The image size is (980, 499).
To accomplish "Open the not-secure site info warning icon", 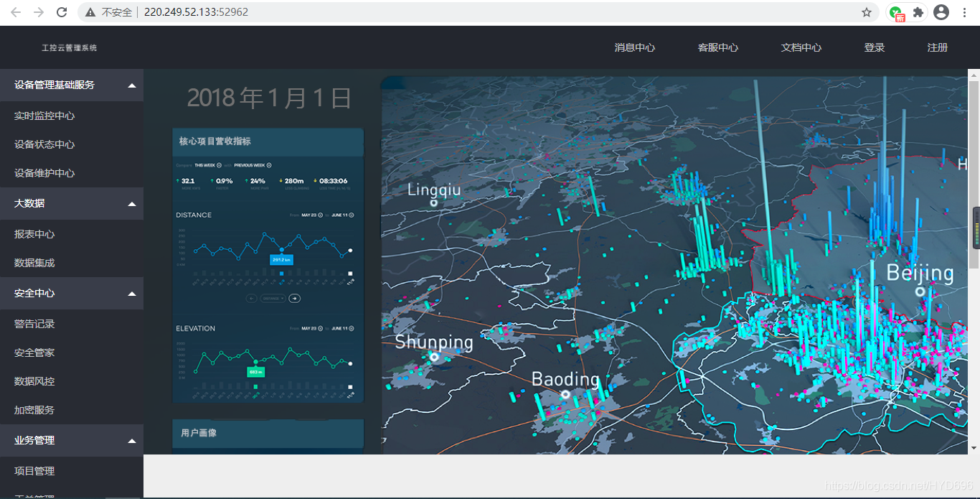I will pos(90,12).
